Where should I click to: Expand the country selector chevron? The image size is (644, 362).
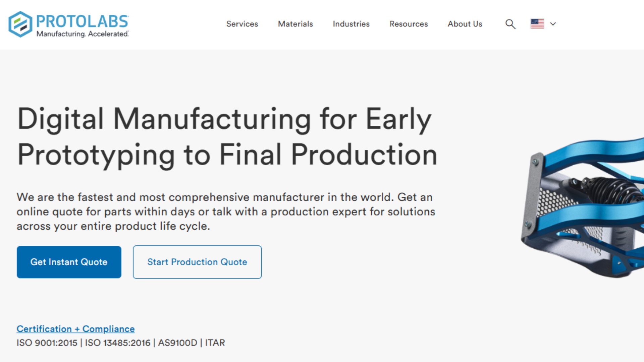click(x=553, y=24)
